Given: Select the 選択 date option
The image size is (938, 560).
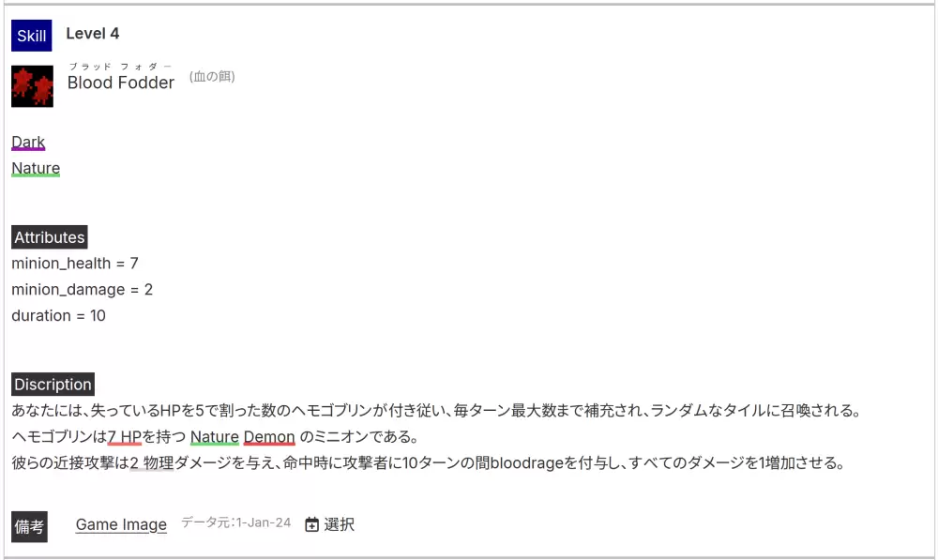Looking at the screenshot, I should pyautogui.click(x=340, y=524).
